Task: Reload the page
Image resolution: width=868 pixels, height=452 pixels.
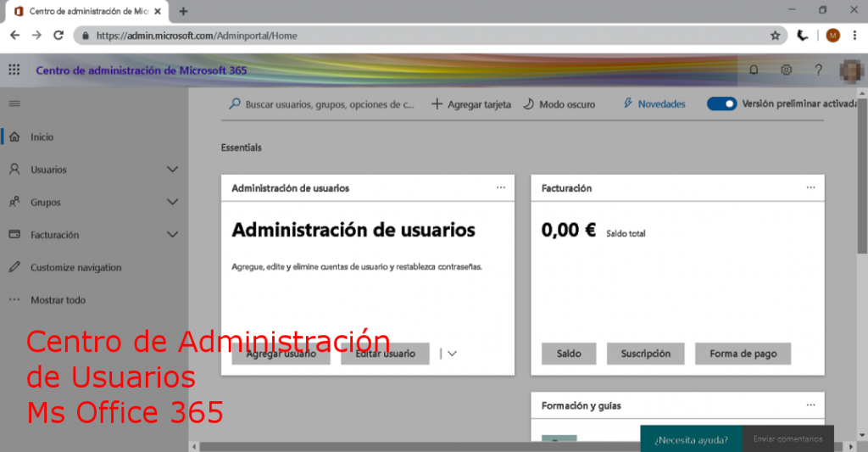Action: (x=58, y=36)
